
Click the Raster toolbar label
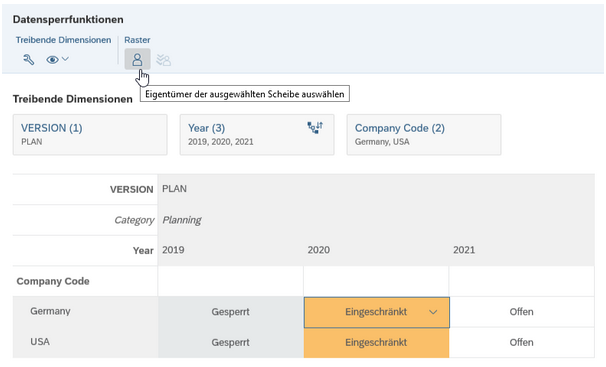click(137, 40)
